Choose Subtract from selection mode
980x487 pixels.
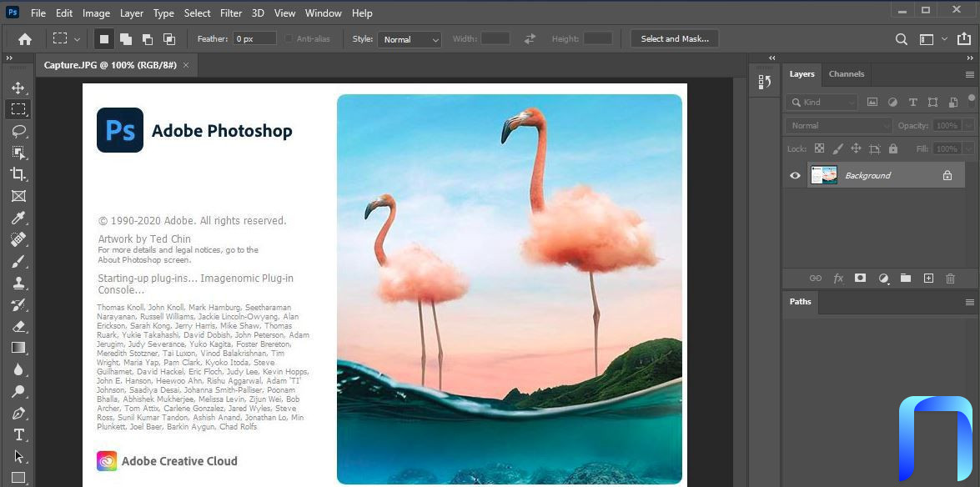(x=148, y=38)
